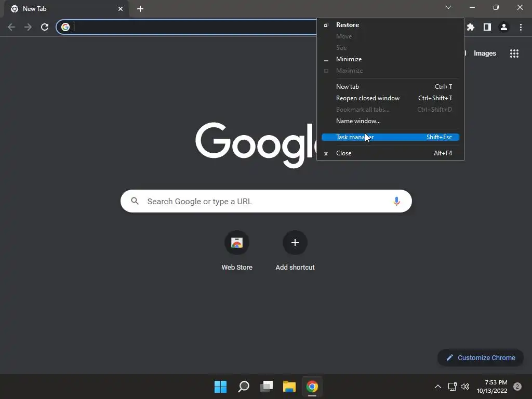
Task: Choose Reopen closed window
Action: (x=390, y=98)
